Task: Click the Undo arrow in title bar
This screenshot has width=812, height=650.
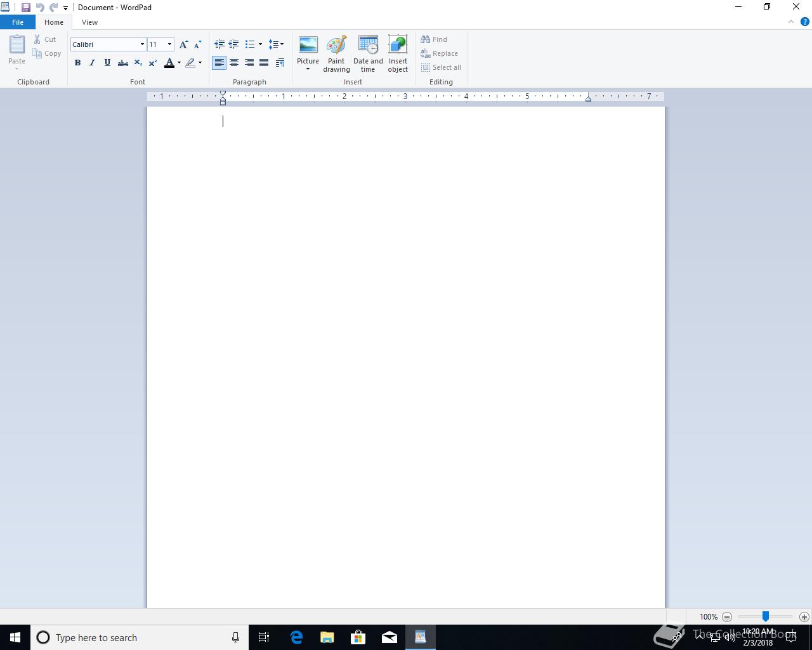Action: click(x=39, y=8)
